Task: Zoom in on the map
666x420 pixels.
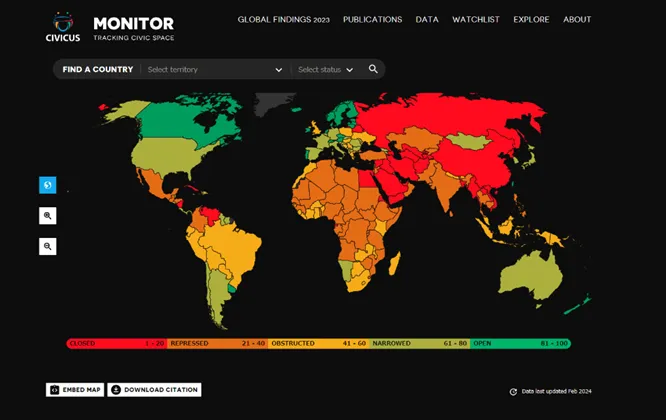Action: click(48, 215)
